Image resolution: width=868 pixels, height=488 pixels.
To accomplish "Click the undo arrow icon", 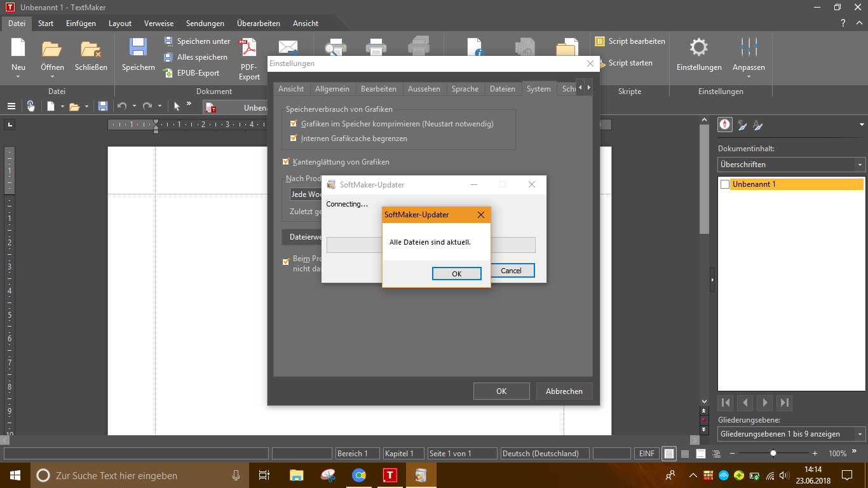I will pos(122,106).
